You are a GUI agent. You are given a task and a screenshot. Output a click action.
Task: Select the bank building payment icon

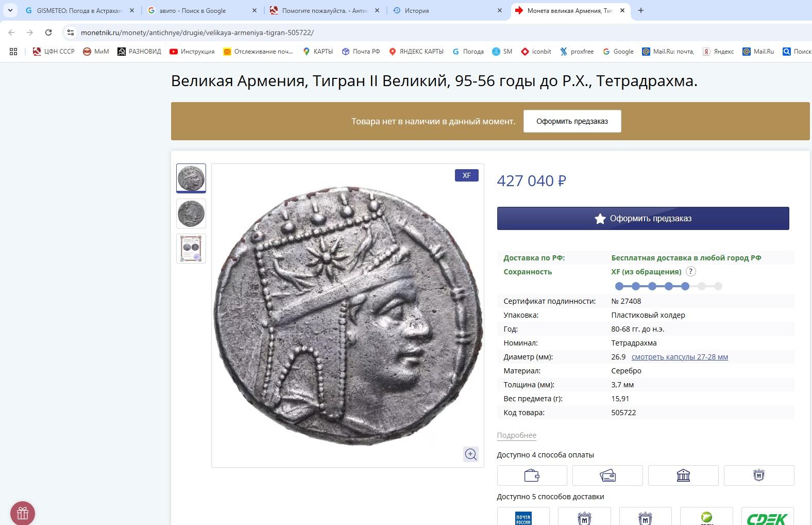[x=683, y=475]
